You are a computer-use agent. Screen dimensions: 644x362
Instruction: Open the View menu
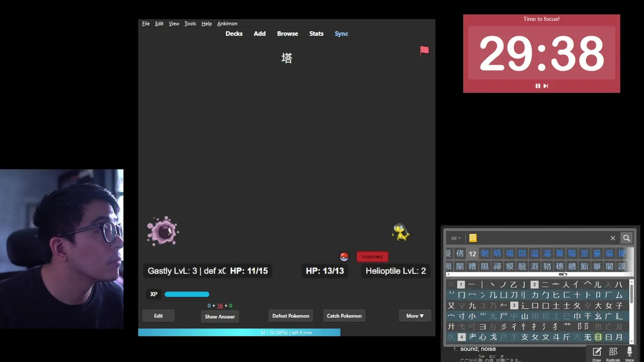click(x=174, y=24)
